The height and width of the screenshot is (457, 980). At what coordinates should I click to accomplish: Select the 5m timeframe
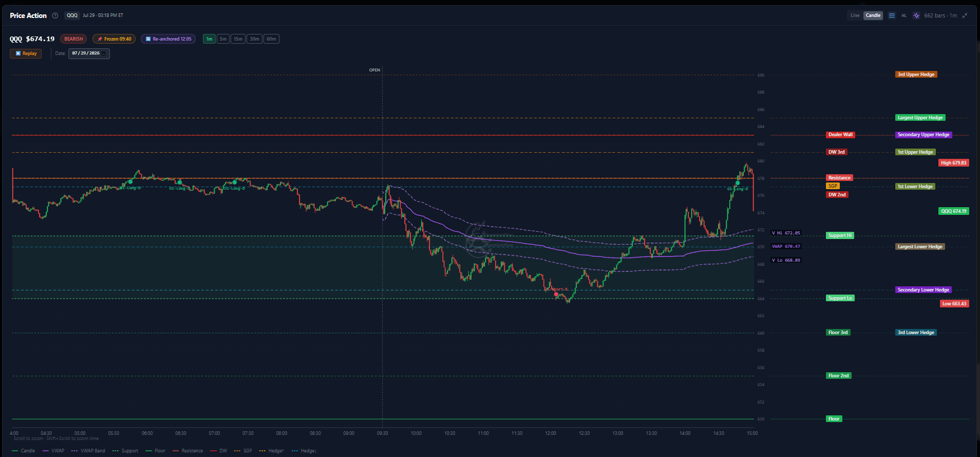click(223, 39)
